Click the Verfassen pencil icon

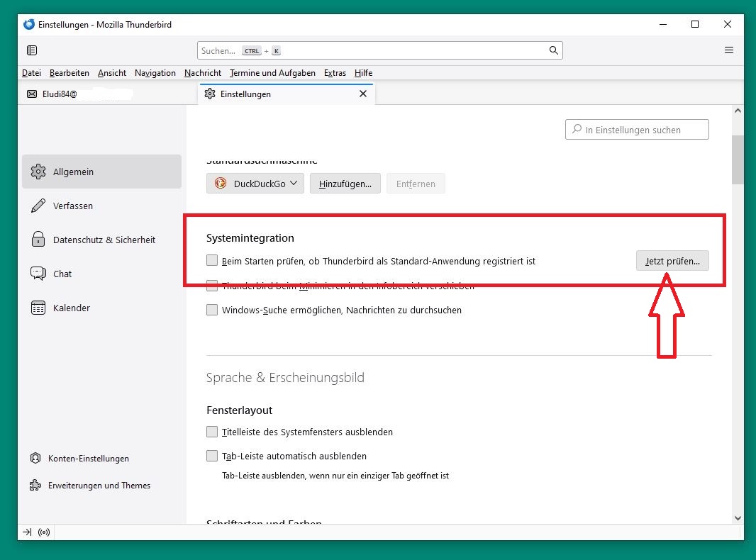[x=38, y=206]
